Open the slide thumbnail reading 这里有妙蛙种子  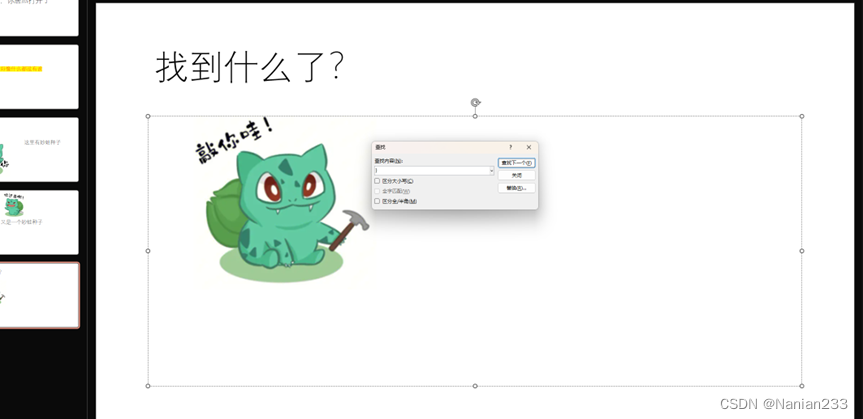[x=39, y=149]
